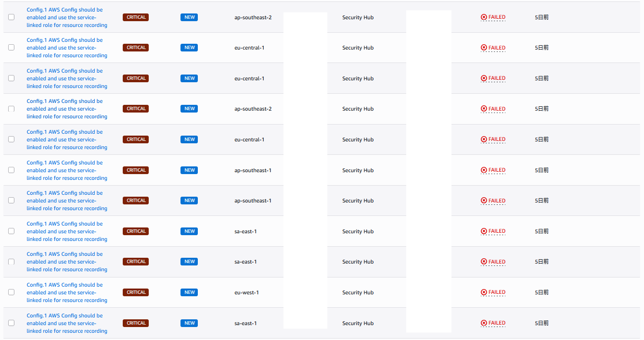
Task: Click the third 'eu-central-1' region cell
Action: tap(249, 139)
